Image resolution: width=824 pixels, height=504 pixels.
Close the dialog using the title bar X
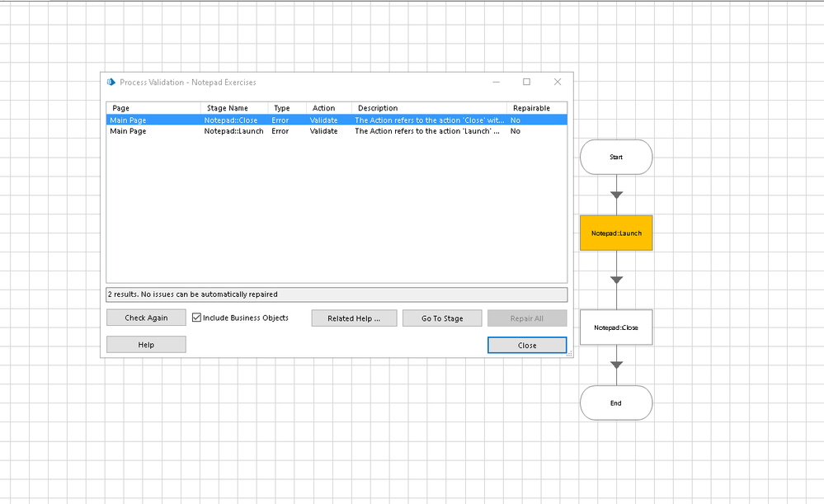558,82
